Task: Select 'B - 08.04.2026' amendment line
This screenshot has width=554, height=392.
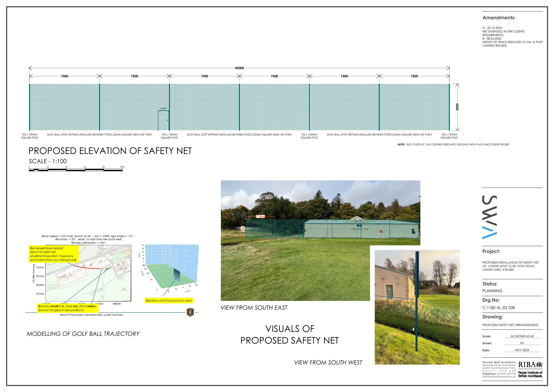Action: pyautogui.click(x=492, y=39)
